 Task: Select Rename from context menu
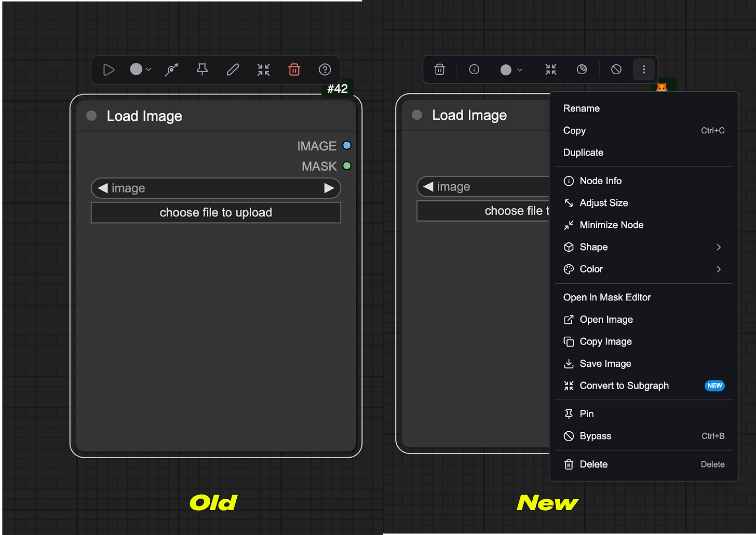pyautogui.click(x=644, y=108)
